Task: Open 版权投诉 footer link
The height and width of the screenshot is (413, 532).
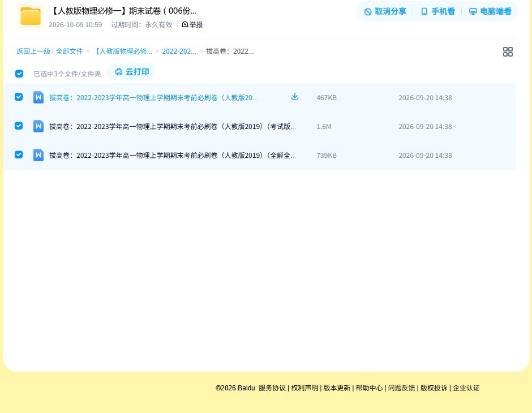Action: [434, 388]
